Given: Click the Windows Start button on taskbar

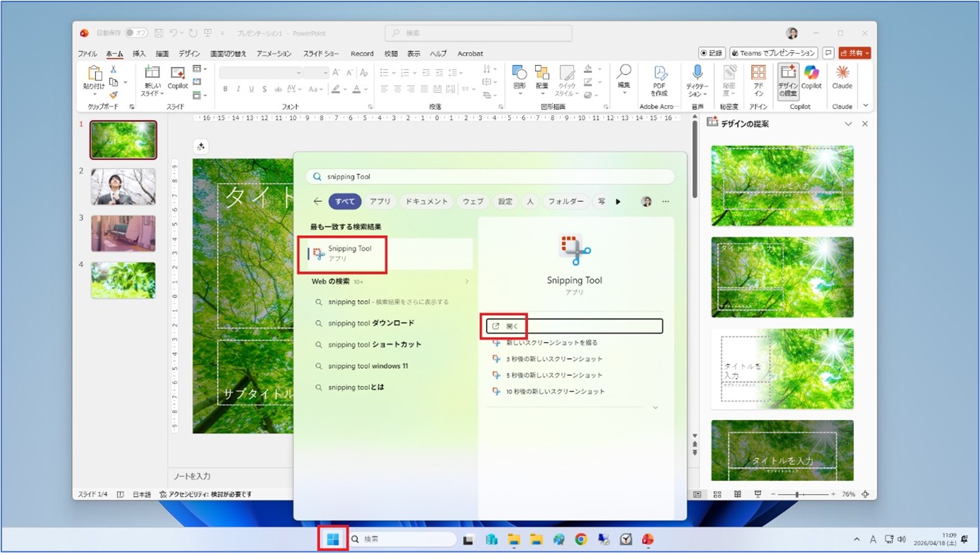Looking at the screenshot, I should point(332,539).
